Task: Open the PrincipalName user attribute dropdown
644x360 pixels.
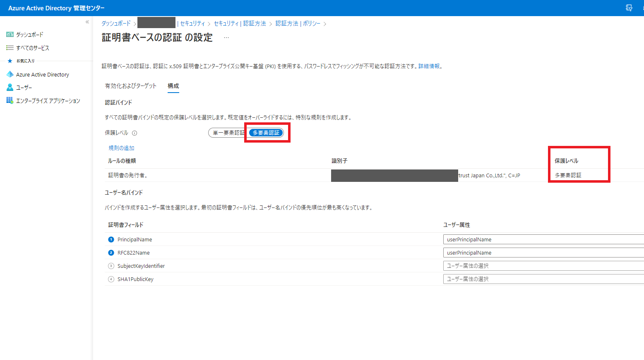Action: click(543, 239)
